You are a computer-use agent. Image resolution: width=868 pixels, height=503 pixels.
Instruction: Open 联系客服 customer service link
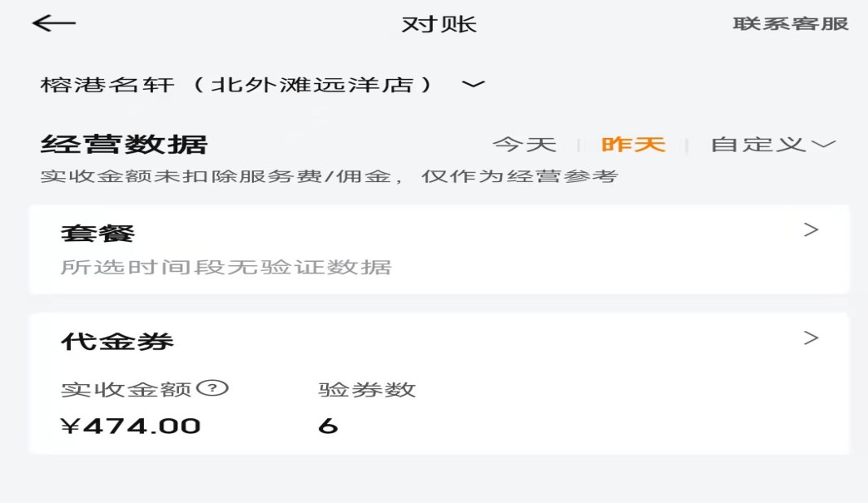(x=790, y=23)
